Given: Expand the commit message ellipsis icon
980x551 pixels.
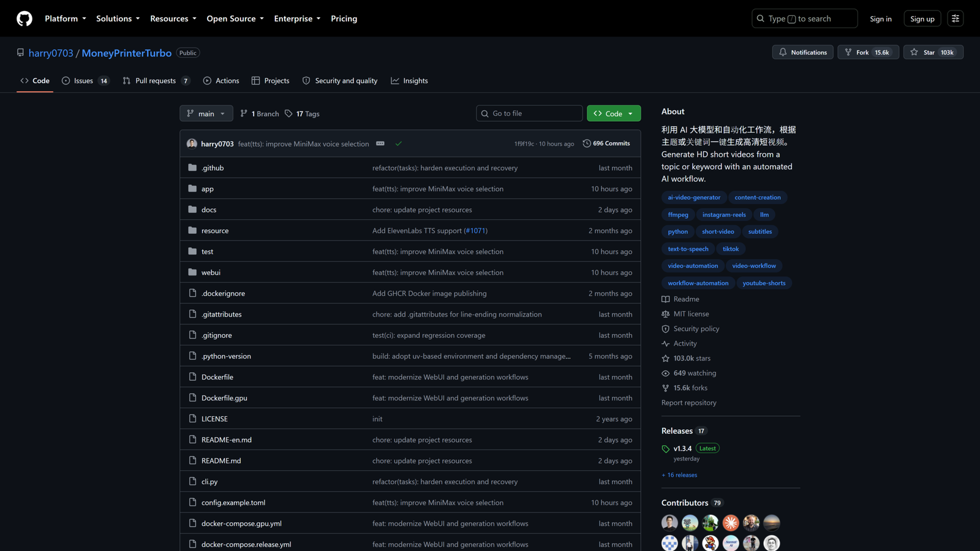Looking at the screenshot, I should point(380,144).
